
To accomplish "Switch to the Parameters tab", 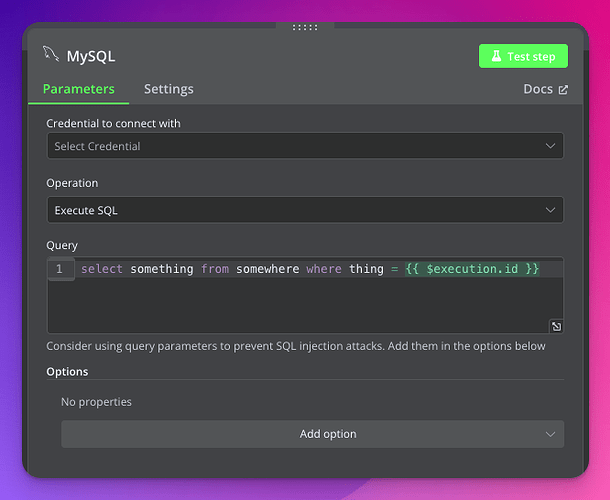I will (x=79, y=89).
